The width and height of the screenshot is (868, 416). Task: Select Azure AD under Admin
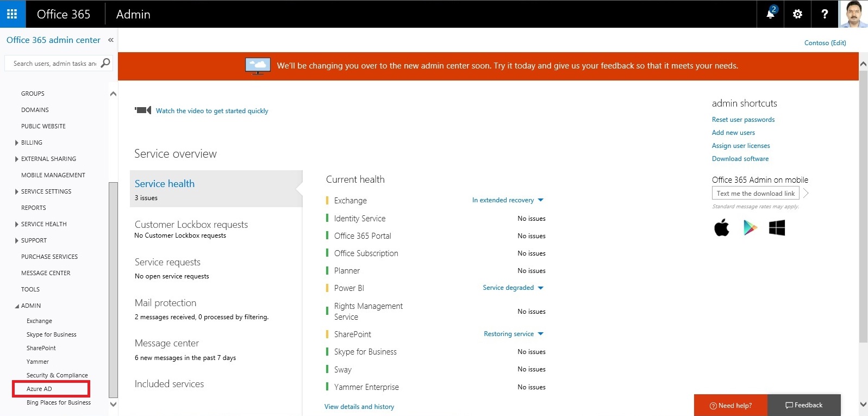(x=39, y=389)
